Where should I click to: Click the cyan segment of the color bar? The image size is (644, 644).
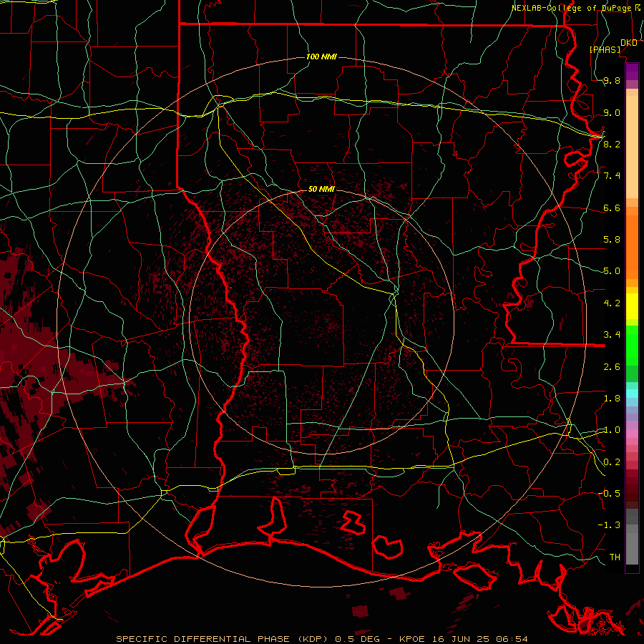[x=632, y=393]
